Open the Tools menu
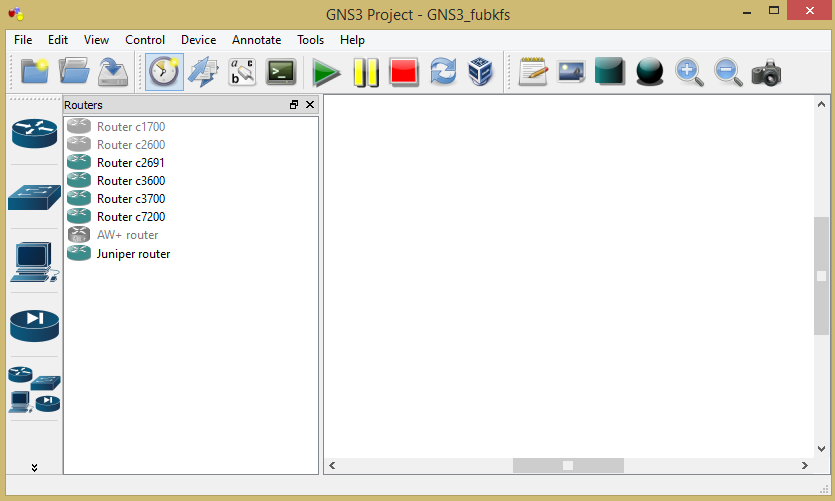Viewport: 835px width, 501px height. [x=310, y=40]
